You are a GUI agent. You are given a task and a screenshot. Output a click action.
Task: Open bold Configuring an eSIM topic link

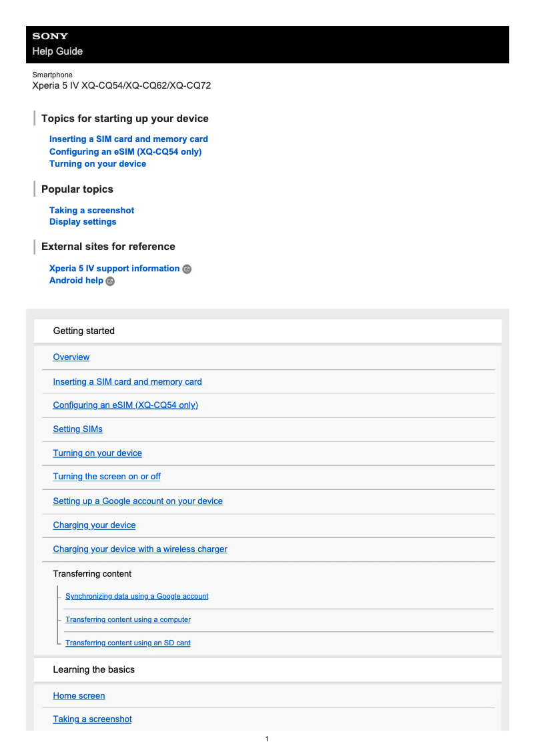(125, 151)
